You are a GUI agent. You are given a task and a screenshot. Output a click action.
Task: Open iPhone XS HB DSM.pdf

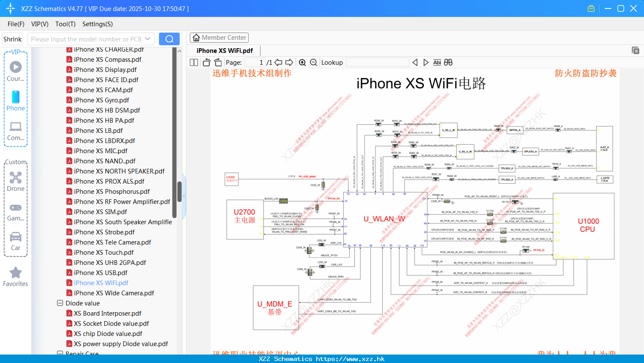pos(107,110)
